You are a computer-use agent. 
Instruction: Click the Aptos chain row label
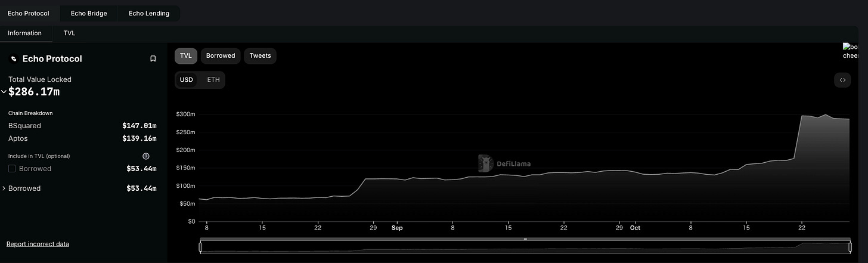click(18, 138)
